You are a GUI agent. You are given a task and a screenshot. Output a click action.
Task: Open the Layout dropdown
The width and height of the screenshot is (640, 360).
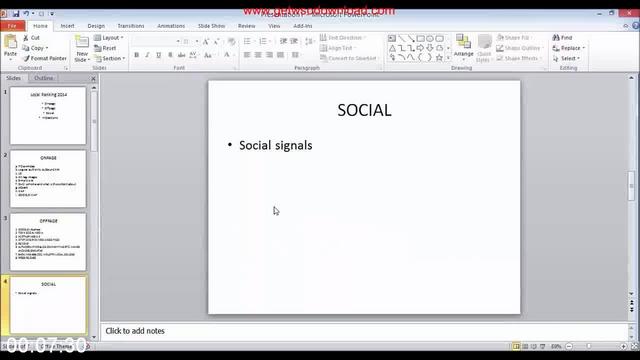tap(109, 38)
